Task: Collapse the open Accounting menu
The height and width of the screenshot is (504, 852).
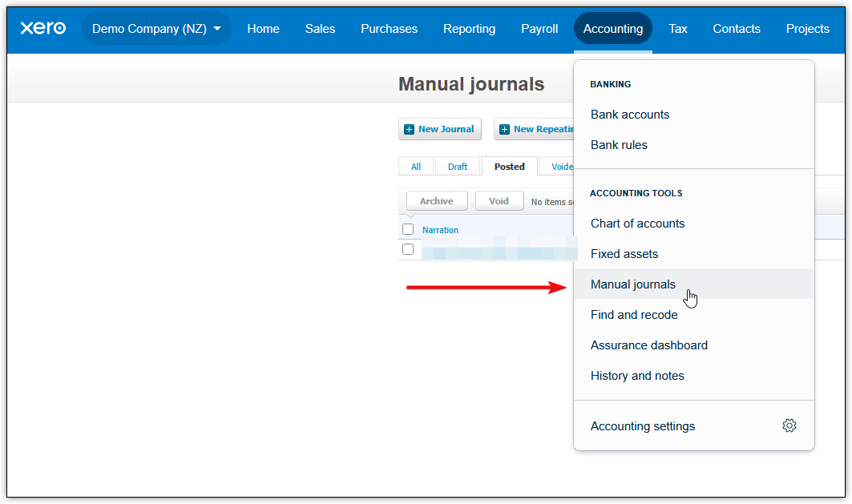Action: pos(612,29)
